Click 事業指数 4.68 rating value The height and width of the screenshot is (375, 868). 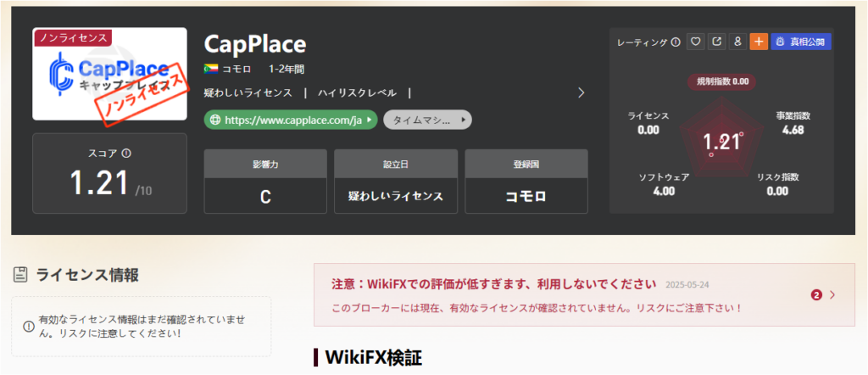[x=793, y=123]
